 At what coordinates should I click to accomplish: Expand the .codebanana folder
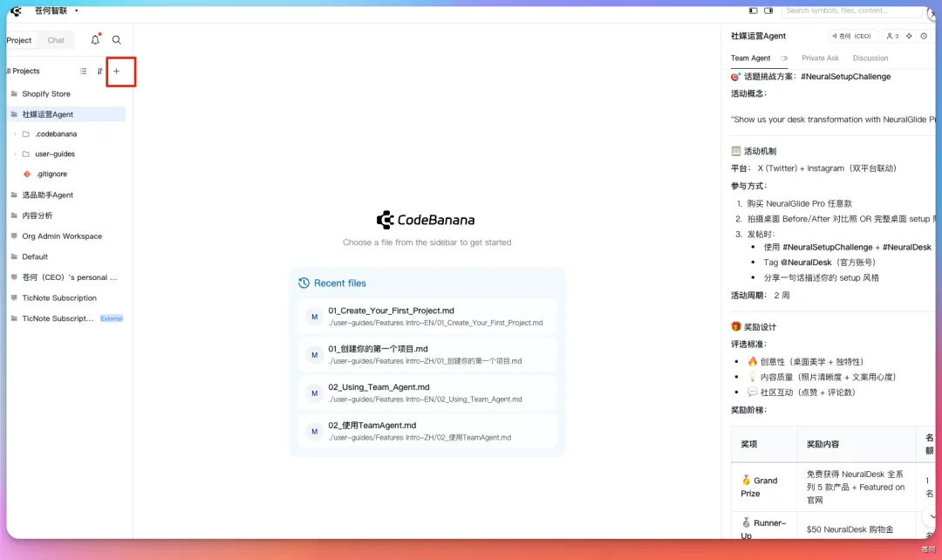tap(16, 134)
